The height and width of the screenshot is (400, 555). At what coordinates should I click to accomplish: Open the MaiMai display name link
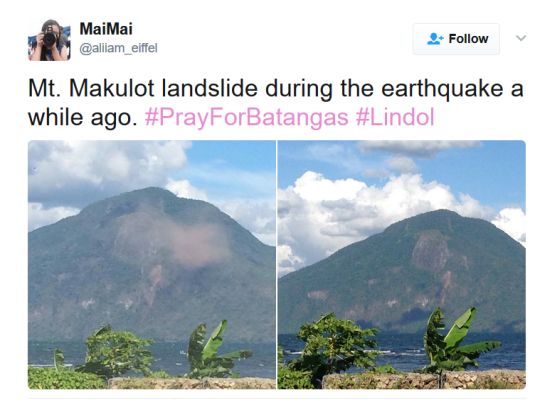106,29
